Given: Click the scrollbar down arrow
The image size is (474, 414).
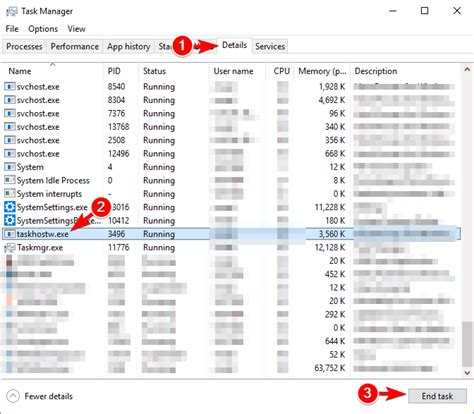Looking at the screenshot, I should [467, 372].
